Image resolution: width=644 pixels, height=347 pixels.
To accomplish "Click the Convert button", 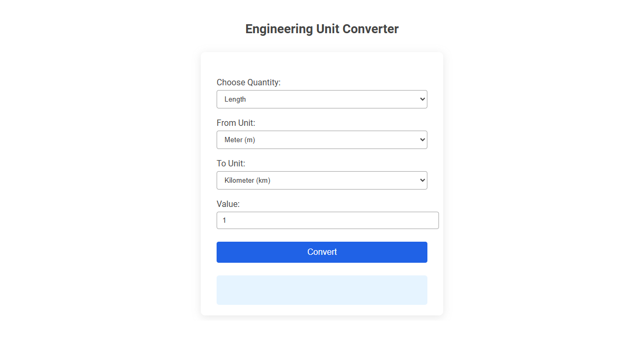I will tap(321, 252).
